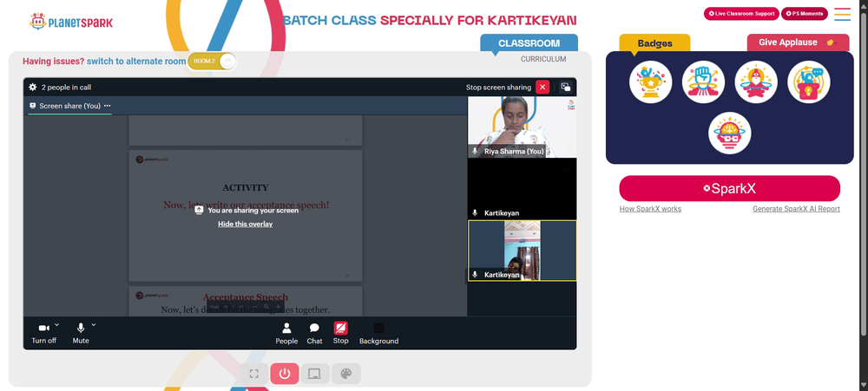The height and width of the screenshot is (391, 868).
Task: Switch to the CURRICULUM tab
Action: point(543,59)
